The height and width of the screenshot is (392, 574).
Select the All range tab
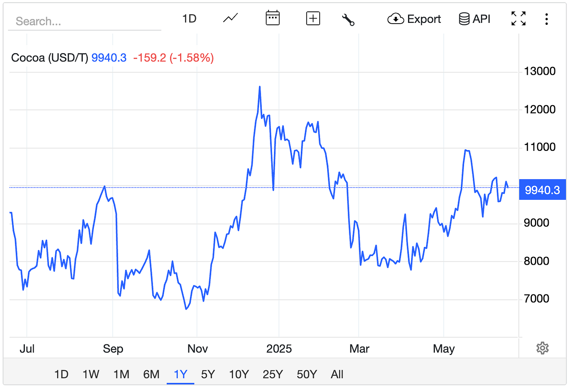pos(337,374)
